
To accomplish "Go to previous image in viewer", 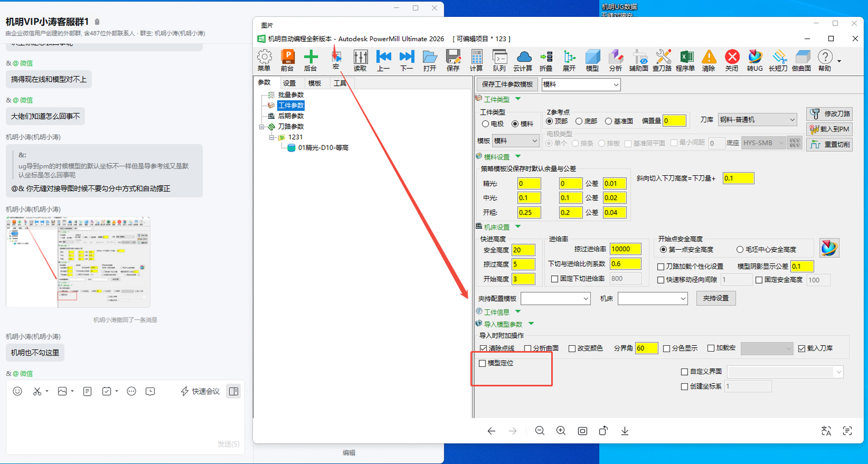I will click(x=492, y=431).
